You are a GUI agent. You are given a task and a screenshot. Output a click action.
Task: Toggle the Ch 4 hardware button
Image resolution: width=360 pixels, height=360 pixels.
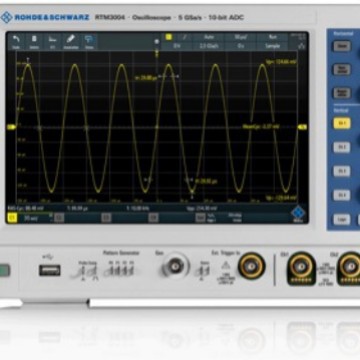point(342,195)
